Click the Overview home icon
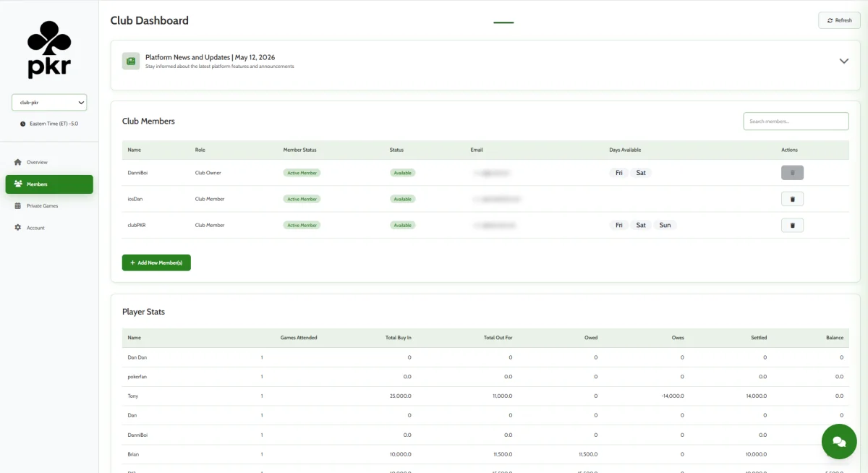The image size is (868, 473). [18, 162]
